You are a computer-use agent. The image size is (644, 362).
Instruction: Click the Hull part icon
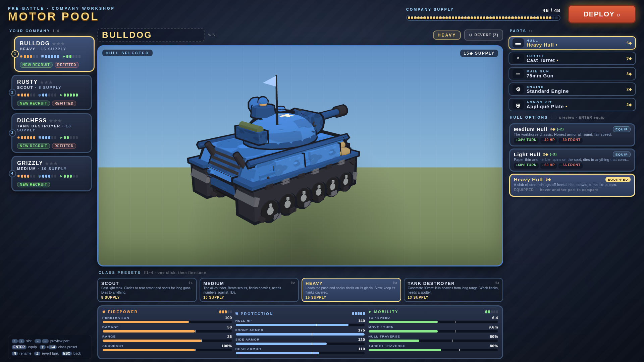tap(518, 43)
